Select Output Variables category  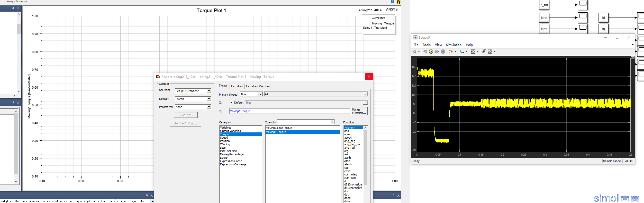230,131
